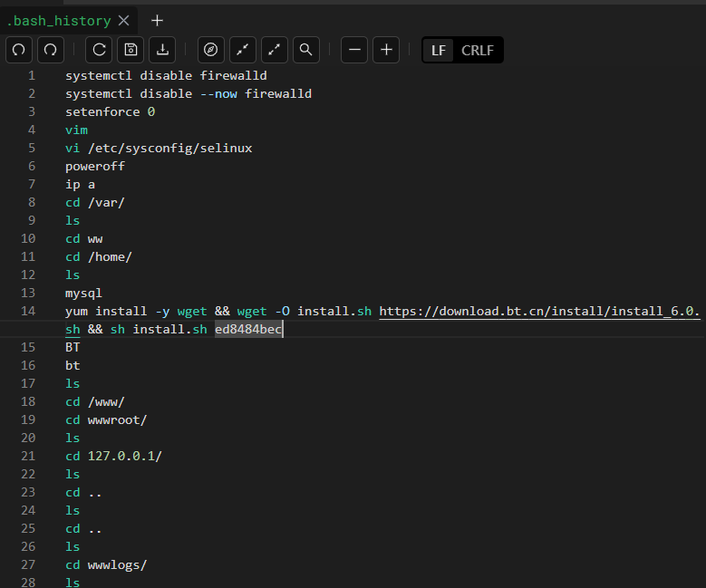Image resolution: width=706 pixels, height=588 pixels.
Task: Click the compass icon in the toolbar
Action: click(x=211, y=50)
